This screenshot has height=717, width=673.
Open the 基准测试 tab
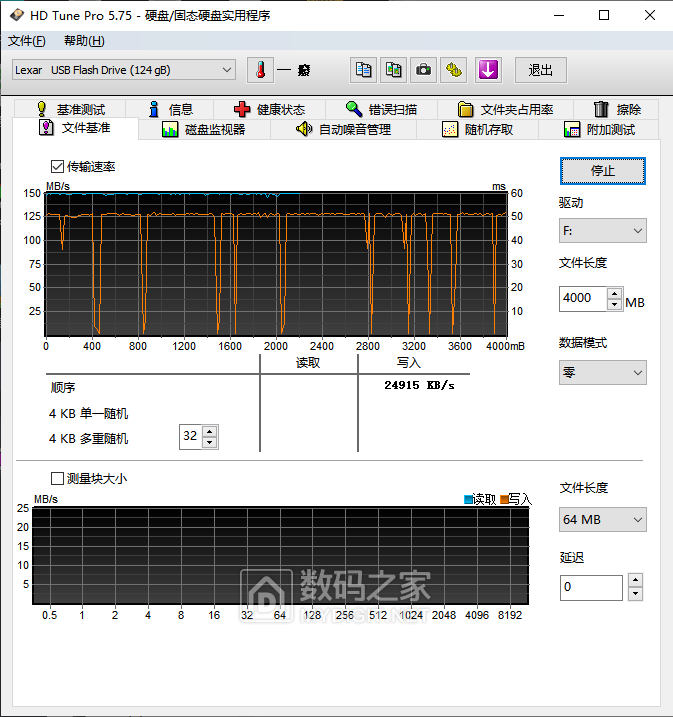(70, 109)
